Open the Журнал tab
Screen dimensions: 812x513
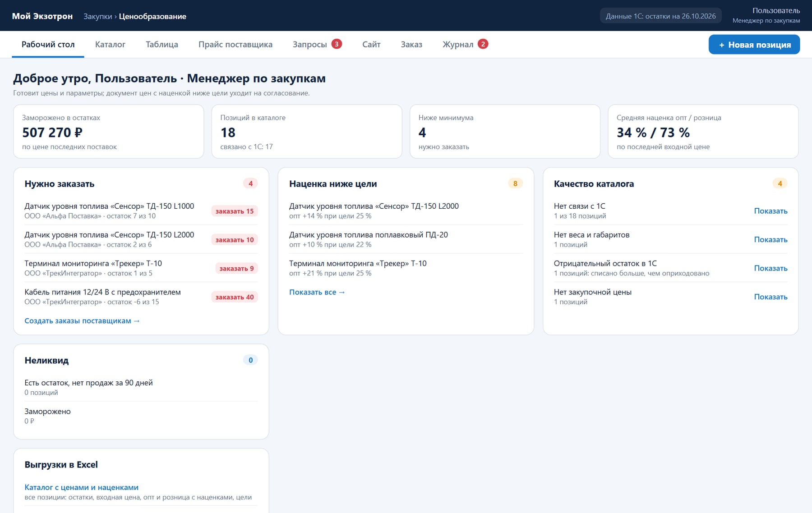[x=465, y=44]
